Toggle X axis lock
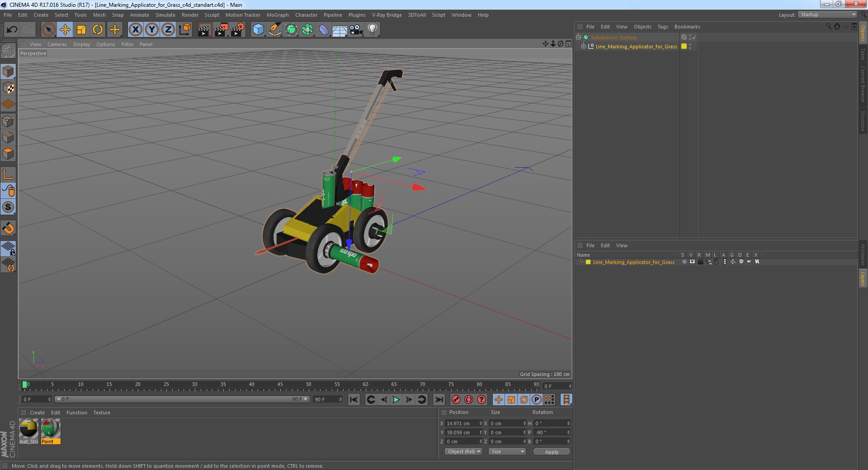Viewport: 868px width, 470px height. pyautogui.click(x=135, y=30)
